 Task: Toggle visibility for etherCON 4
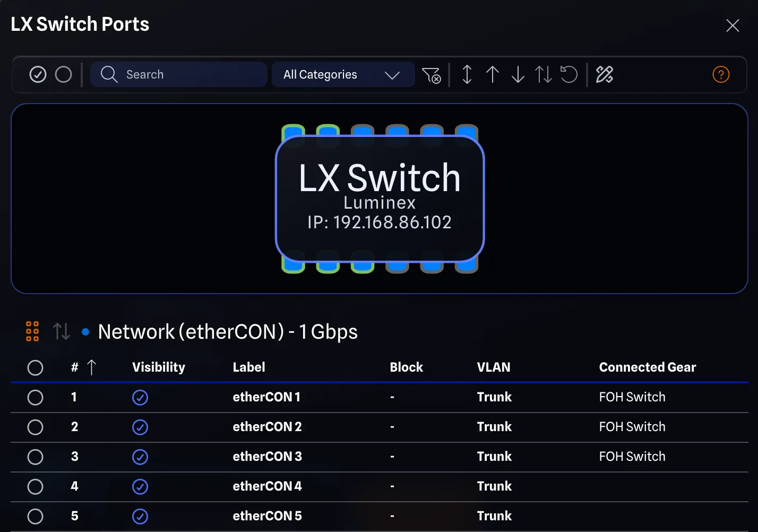pyautogui.click(x=140, y=486)
